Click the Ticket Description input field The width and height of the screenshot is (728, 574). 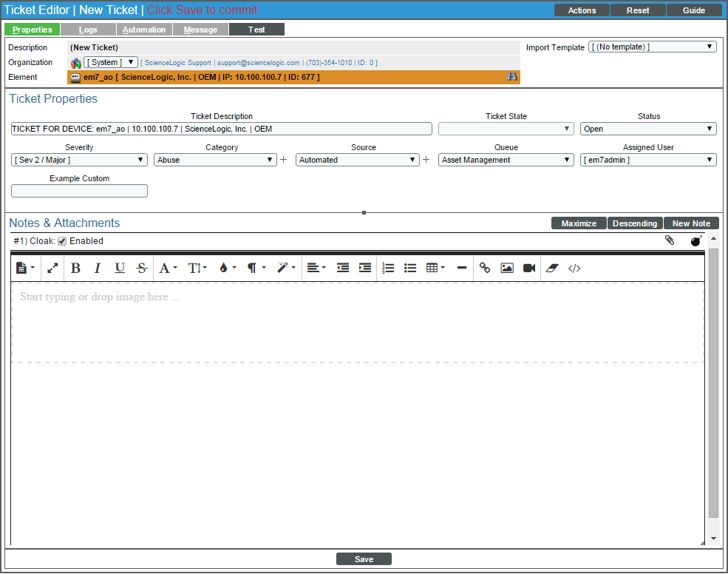pos(220,128)
